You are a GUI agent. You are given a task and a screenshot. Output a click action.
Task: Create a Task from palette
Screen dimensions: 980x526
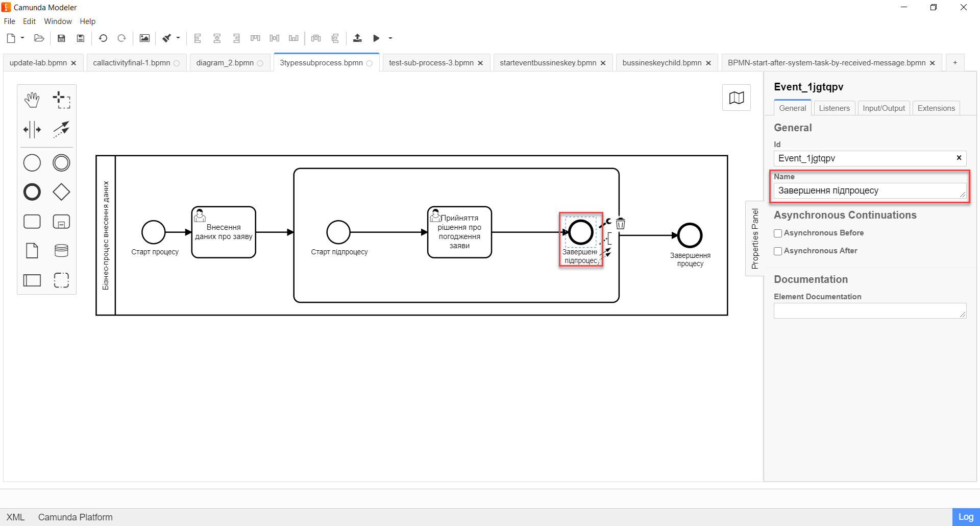32,222
